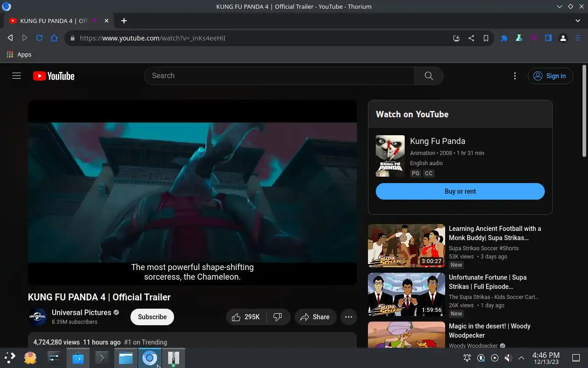Open the YouTube hamburger guide menu
Image resolution: width=588 pixels, height=368 pixels.
[17, 76]
